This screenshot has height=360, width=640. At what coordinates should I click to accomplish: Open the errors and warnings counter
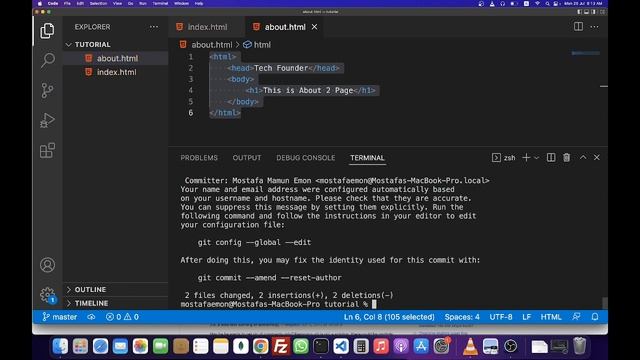click(122, 317)
